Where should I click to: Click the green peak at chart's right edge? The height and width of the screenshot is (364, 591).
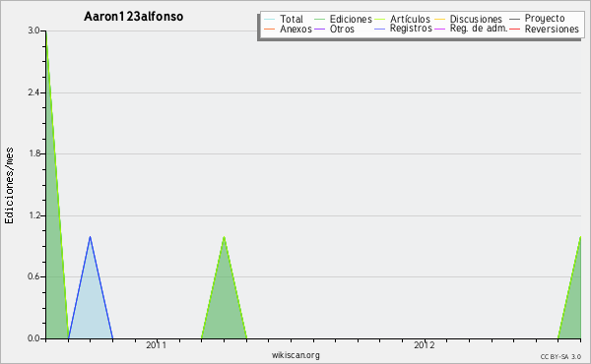pos(580,238)
